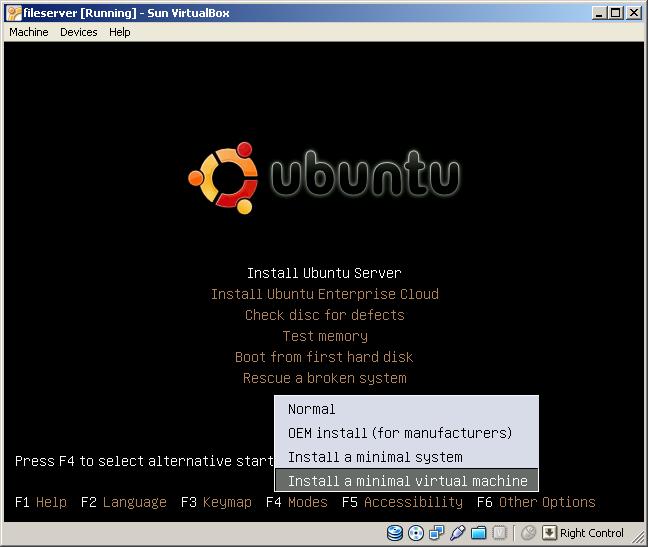Click F6 Other Options

point(536,502)
